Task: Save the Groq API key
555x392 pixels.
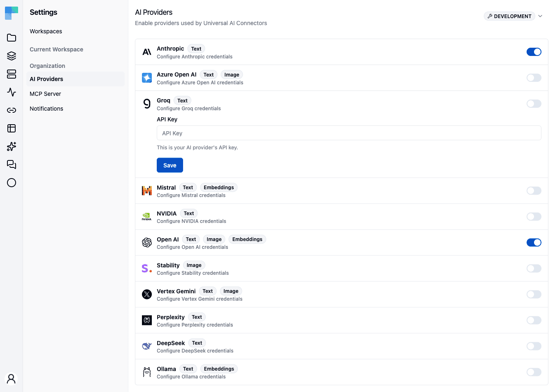Action: (170, 165)
